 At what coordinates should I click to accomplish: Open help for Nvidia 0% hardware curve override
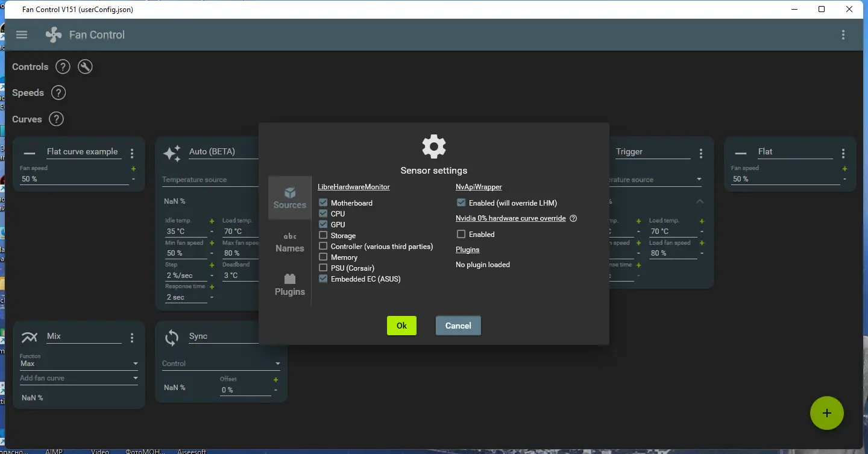point(573,218)
